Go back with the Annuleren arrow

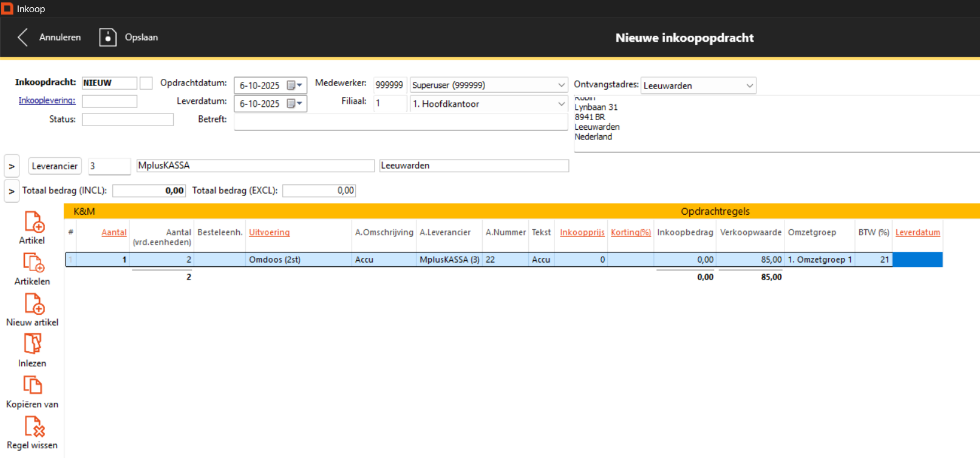click(x=23, y=37)
